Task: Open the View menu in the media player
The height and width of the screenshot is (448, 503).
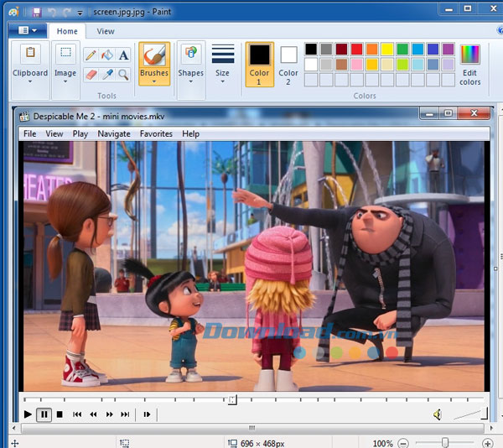Action: (x=54, y=133)
